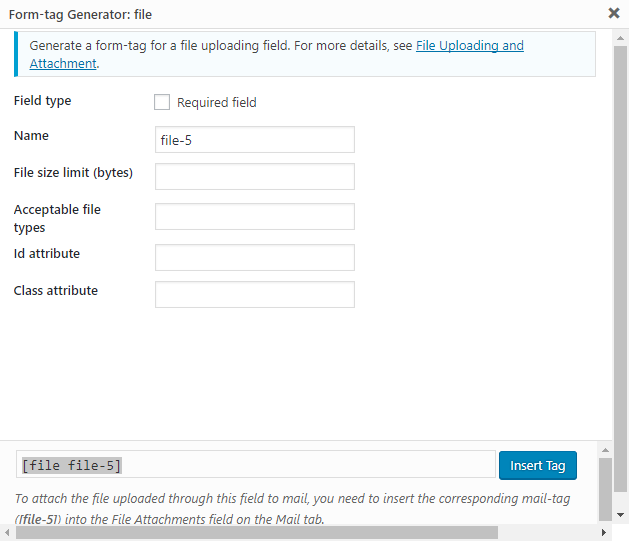
Task: Click the Acceptable file types input box
Action: pyautogui.click(x=255, y=217)
